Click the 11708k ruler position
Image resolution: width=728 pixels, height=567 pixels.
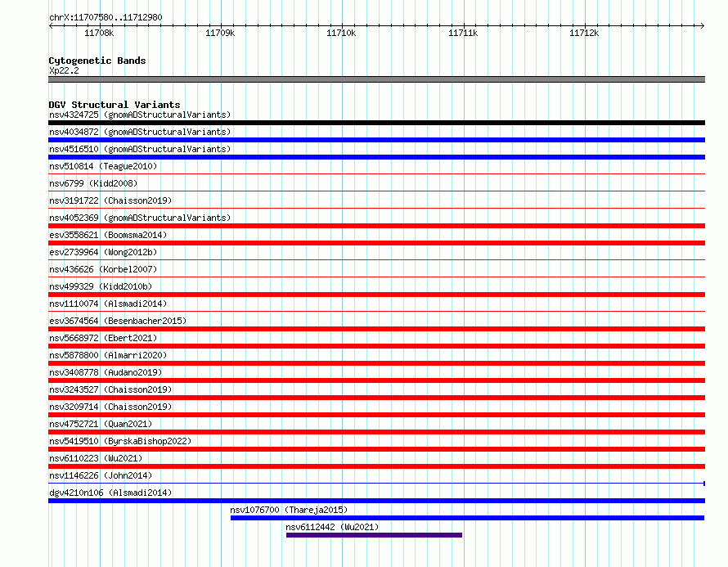[x=99, y=33]
